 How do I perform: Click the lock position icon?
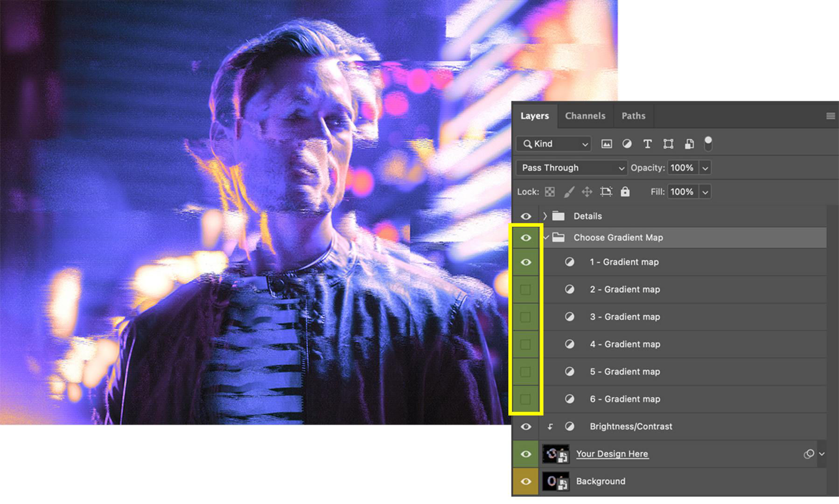587,192
